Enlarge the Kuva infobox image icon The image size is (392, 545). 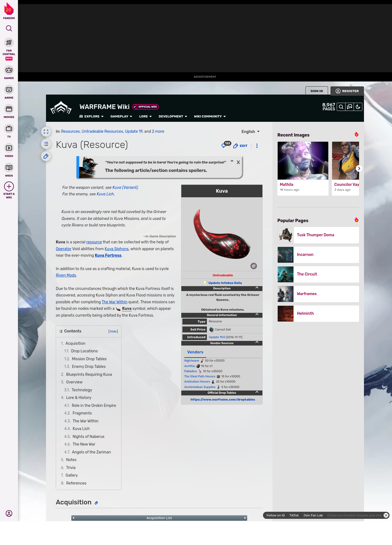254,266
